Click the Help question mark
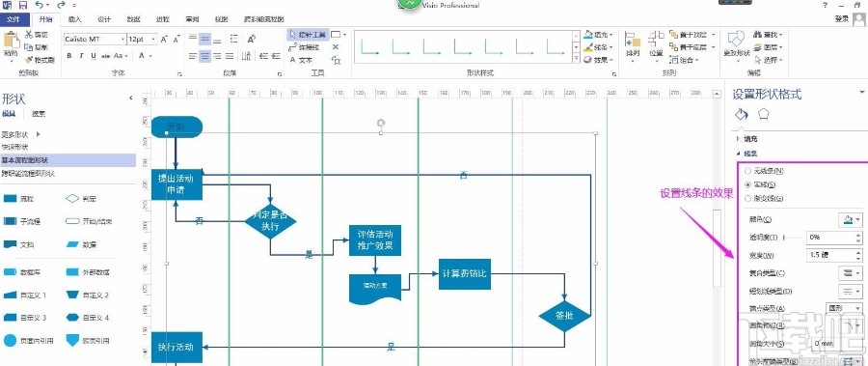The height and width of the screenshot is (366, 868). click(x=825, y=5)
